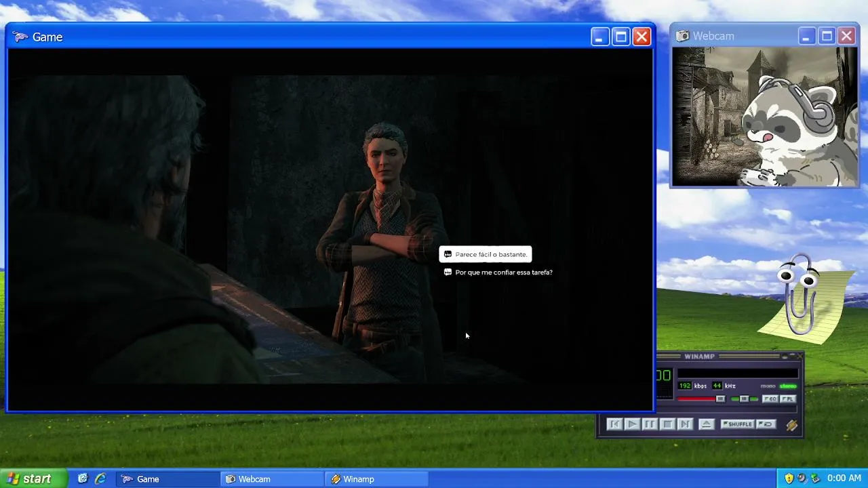The height and width of the screenshot is (488, 868).
Task: Click the mono indicator in Winamp
Action: coord(768,386)
